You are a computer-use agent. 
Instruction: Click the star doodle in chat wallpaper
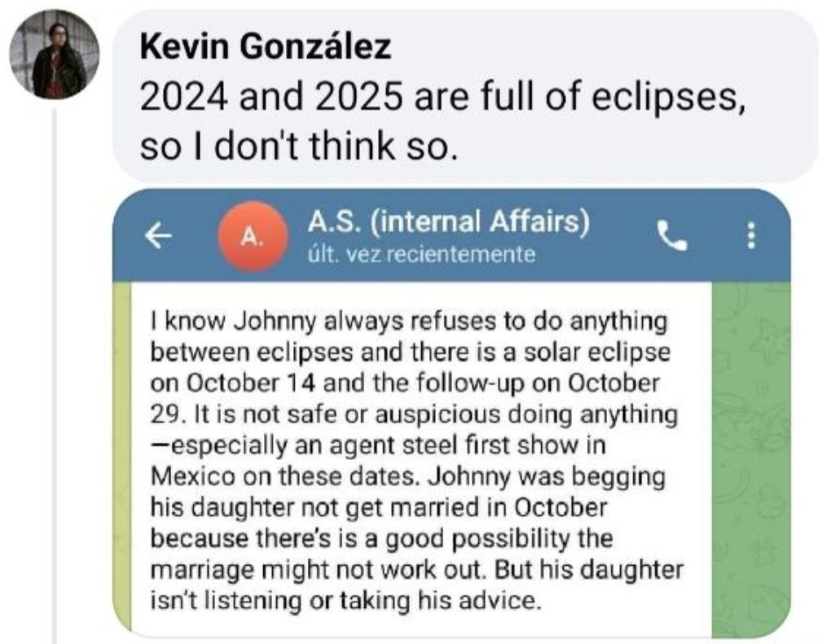(x=766, y=342)
